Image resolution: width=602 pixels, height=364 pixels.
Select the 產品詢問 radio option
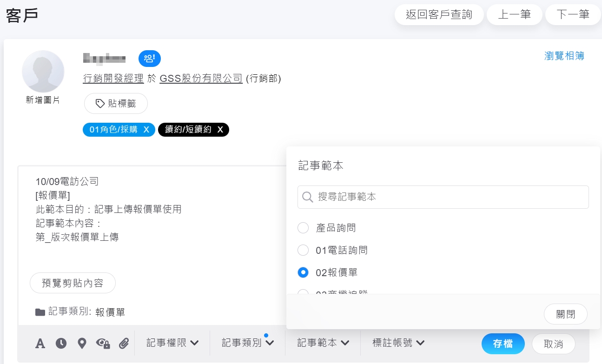pyautogui.click(x=303, y=228)
